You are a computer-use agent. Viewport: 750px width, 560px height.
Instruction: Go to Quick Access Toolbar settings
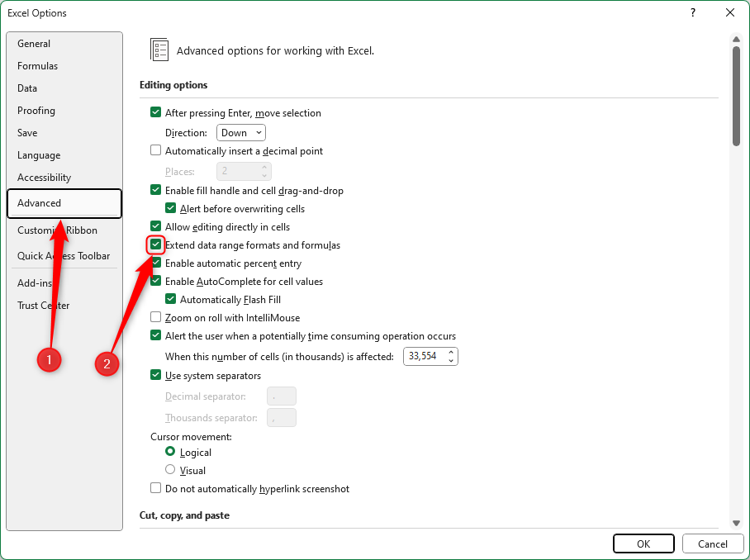[64, 256]
